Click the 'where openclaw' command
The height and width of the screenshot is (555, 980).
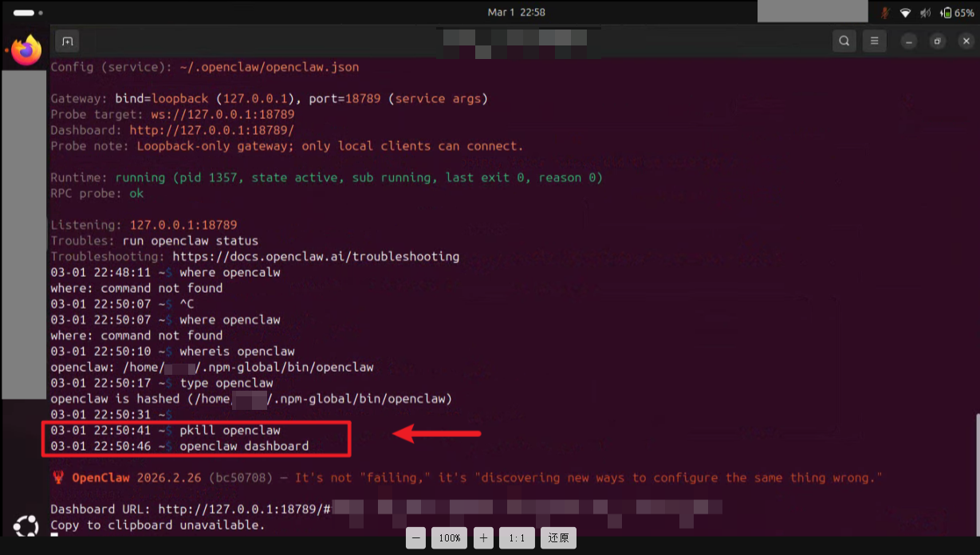[x=230, y=320]
